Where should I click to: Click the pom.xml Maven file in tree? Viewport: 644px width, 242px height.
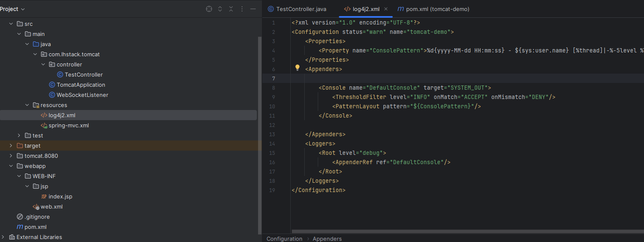35,227
